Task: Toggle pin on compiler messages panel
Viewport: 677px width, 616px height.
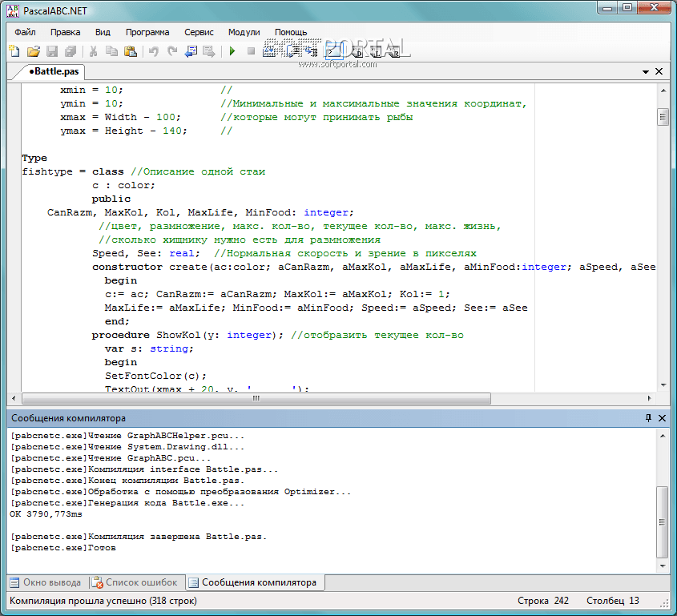Action: point(648,418)
